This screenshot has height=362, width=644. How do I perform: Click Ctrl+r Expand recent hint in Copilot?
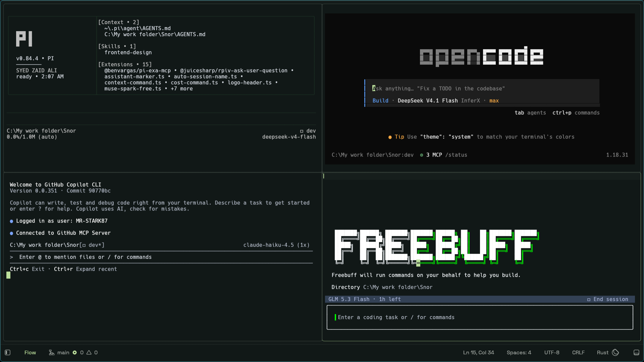pyautogui.click(x=86, y=269)
